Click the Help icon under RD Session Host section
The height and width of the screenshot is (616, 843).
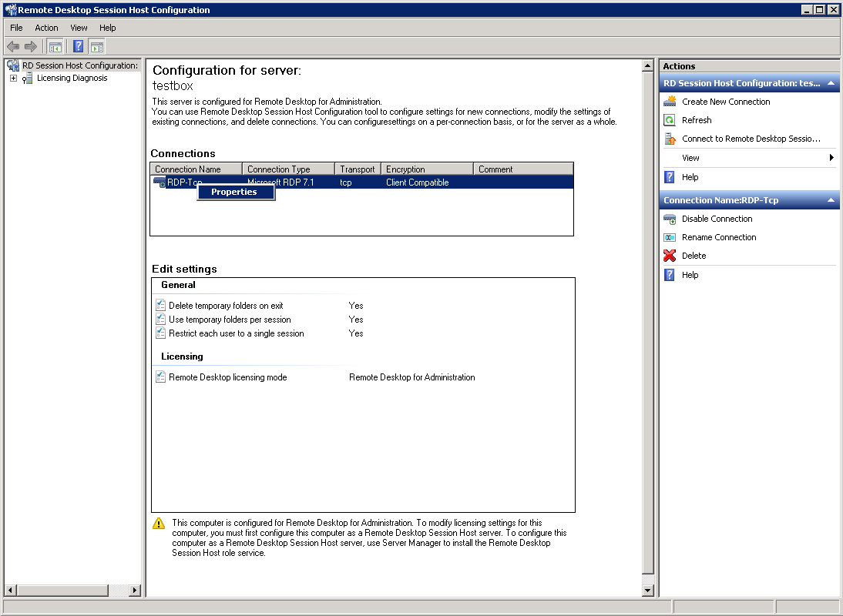[x=670, y=177]
